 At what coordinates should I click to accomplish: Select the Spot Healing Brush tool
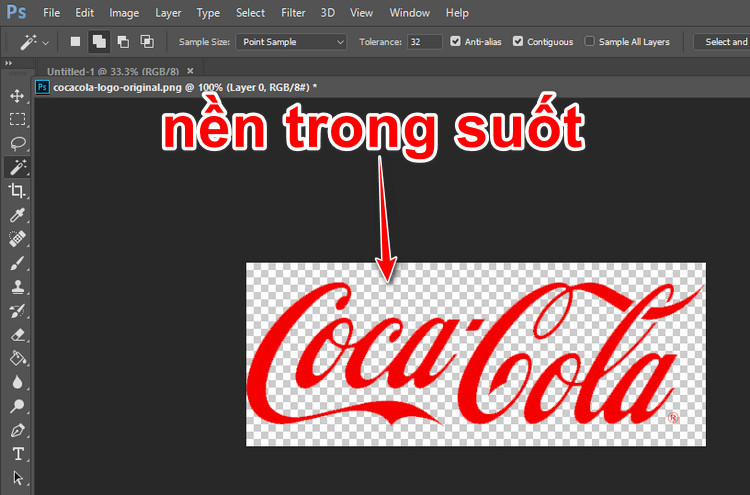pos(17,239)
